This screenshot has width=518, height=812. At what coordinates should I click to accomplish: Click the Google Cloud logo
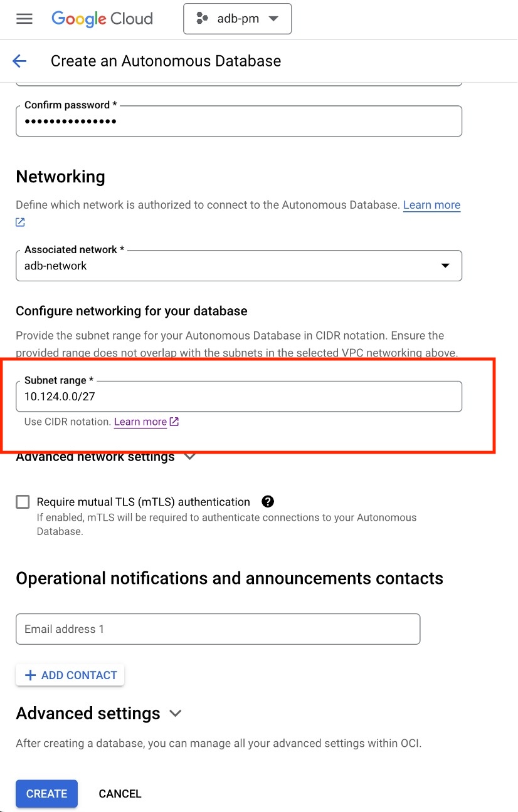pyautogui.click(x=102, y=19)
